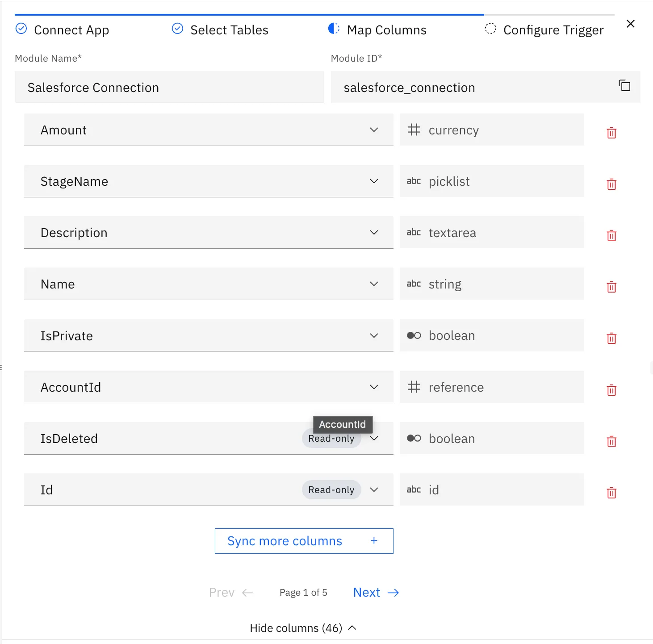The height and width of the screenshot is (644, 653).
Task: Click the id type field
Action: (492, 489)
